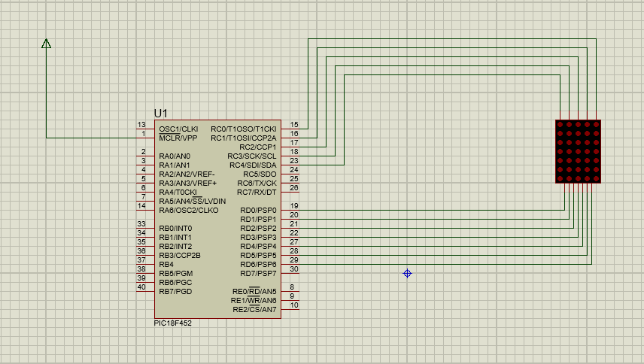The width and height of the screenshot is (644, 364).
Task: Click pin RA2/AN2/VREF- label
Action: 187,174
